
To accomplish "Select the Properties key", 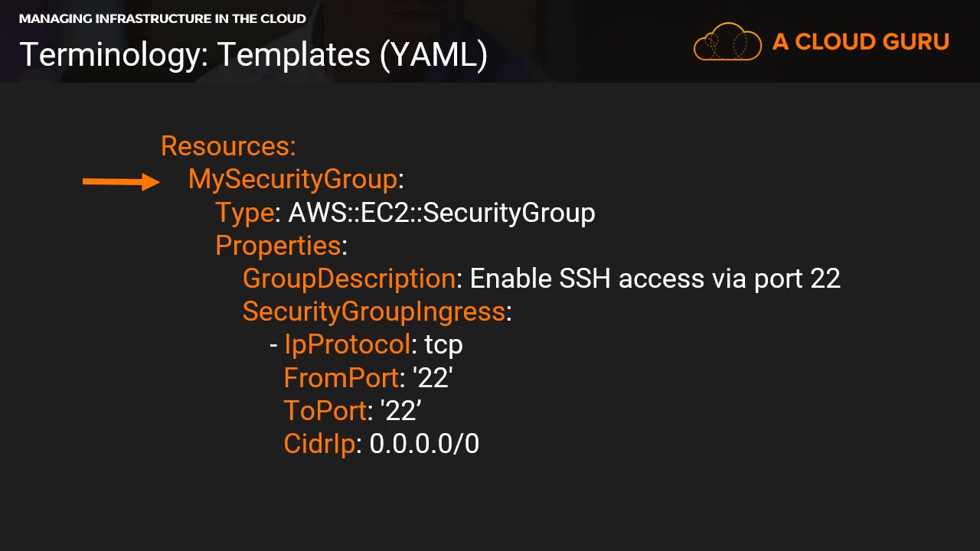I will [278, 246].
